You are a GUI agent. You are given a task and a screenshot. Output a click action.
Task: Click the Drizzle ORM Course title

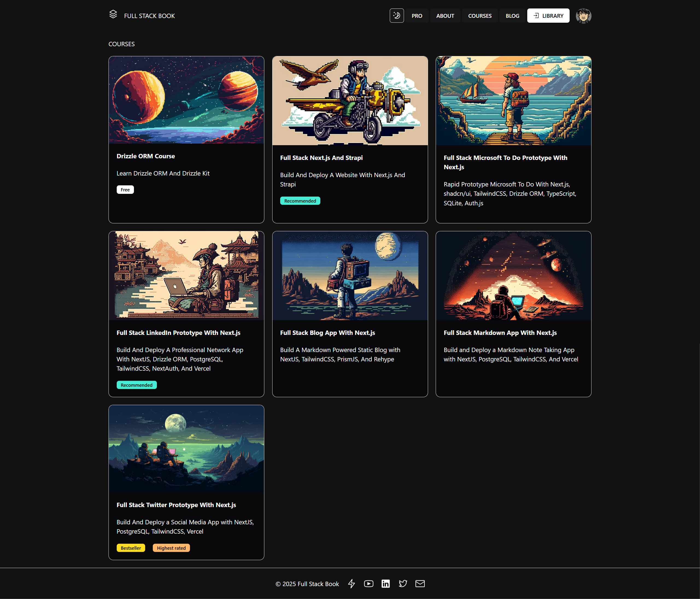pyautogui.click(x=146, y=156)
